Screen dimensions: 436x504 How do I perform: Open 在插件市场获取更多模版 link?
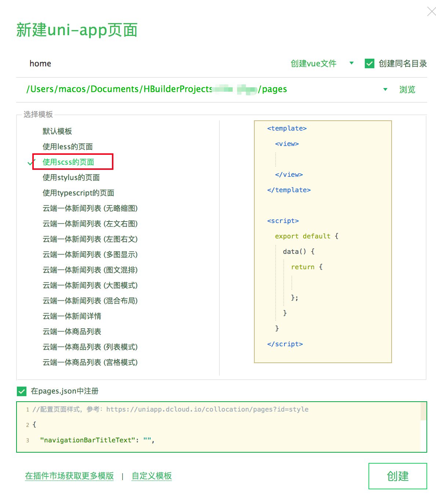click(69, 476)
